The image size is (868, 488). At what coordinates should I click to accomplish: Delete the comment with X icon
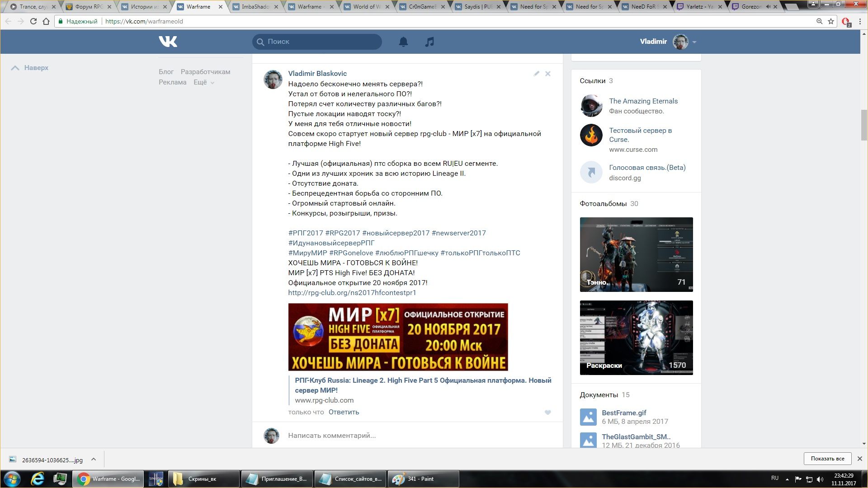[x=547, y=74]
